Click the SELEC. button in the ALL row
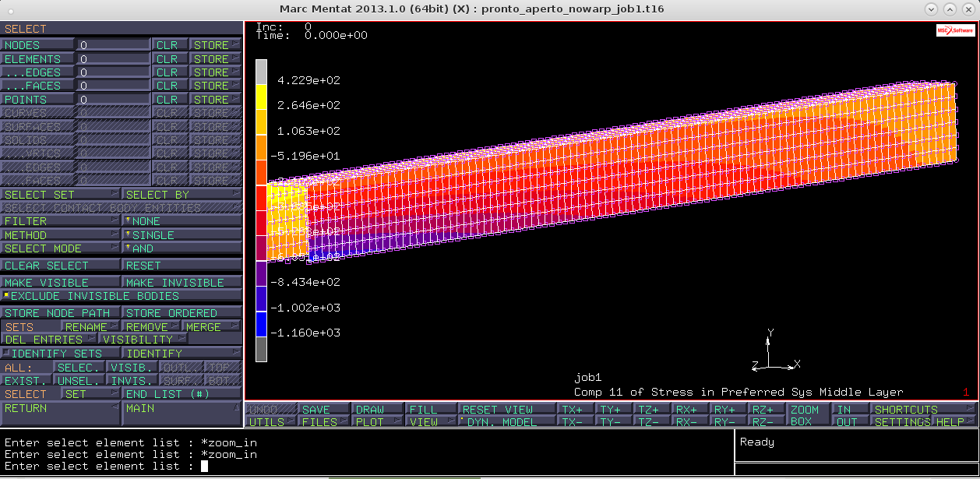The width and height of the screenshot is (980, 479). [79, 368]
